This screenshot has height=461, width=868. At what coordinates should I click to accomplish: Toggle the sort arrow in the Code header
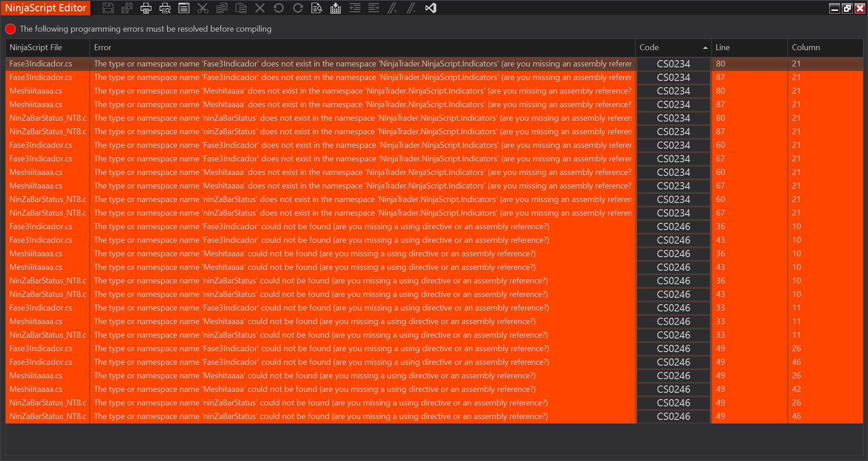(705, 48)
